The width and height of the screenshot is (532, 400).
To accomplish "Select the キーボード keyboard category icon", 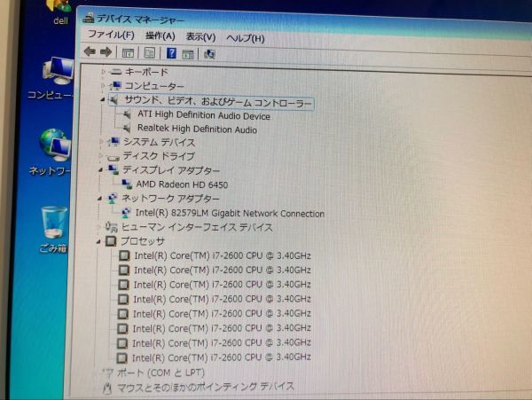I will 116,72.
